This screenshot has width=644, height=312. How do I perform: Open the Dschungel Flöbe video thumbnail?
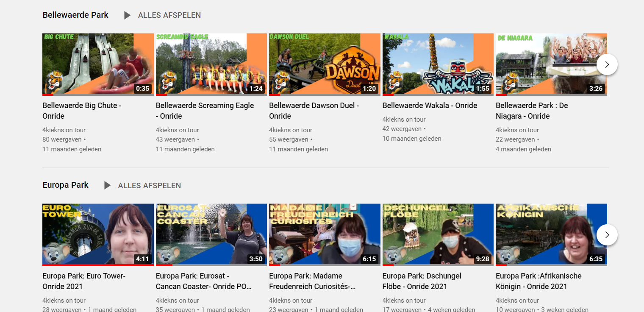point(438,235)
